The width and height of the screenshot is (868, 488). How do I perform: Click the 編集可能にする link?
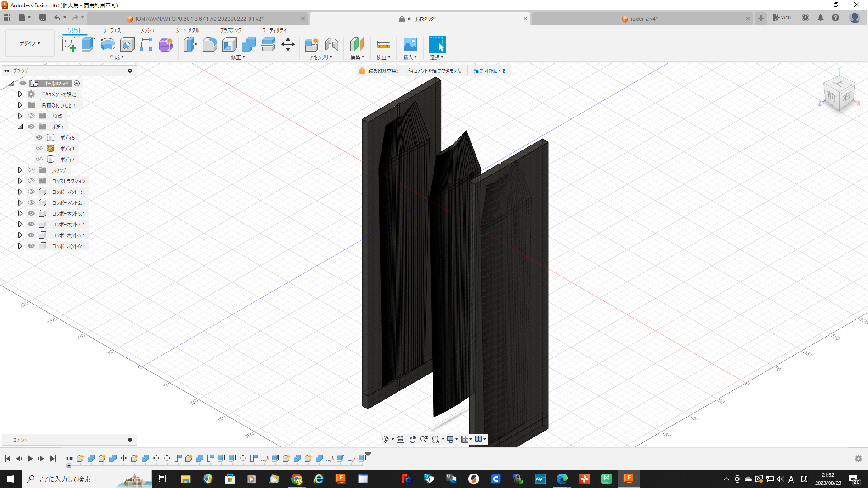pyautogui.click(x=490, y=71)
